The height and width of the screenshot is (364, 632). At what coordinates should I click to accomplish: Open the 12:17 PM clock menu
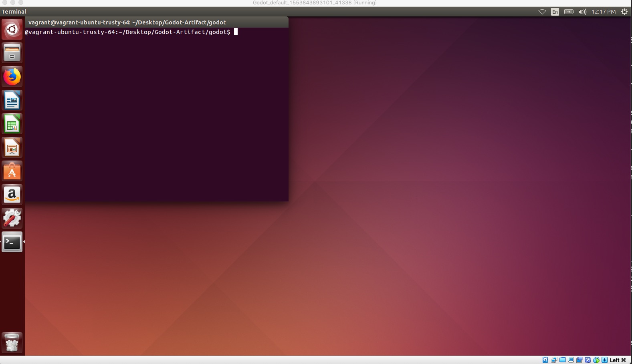click(x=604, y=12)
